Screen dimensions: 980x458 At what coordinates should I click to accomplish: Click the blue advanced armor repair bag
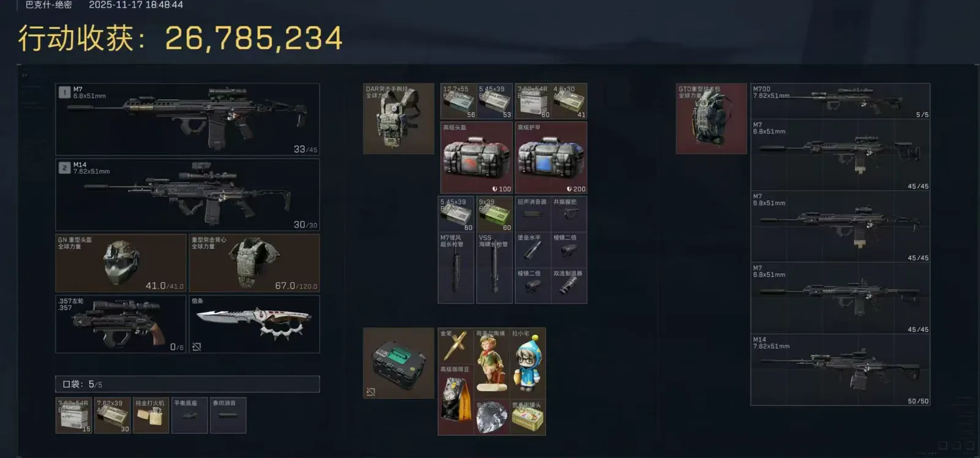[551, 157]
